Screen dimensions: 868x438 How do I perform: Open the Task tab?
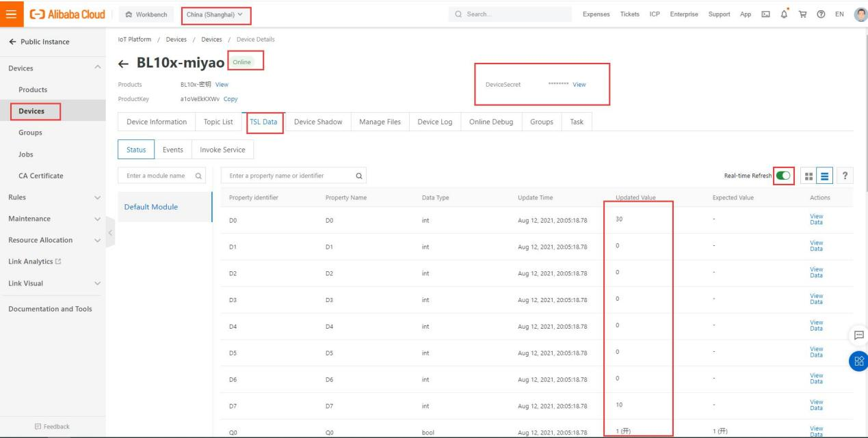coord(577,122)
